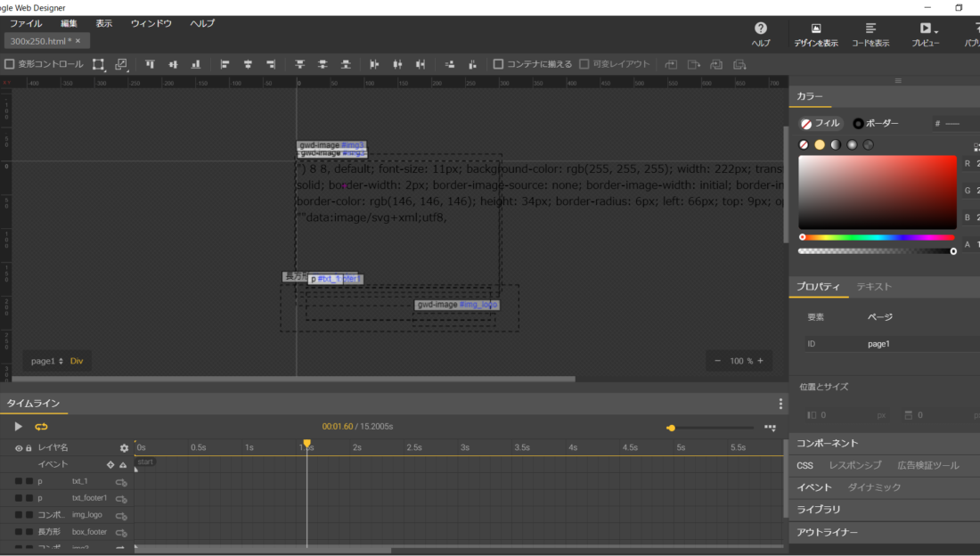980x556 pixels.
Task: Open the ファイル menu
Action: 25,23
